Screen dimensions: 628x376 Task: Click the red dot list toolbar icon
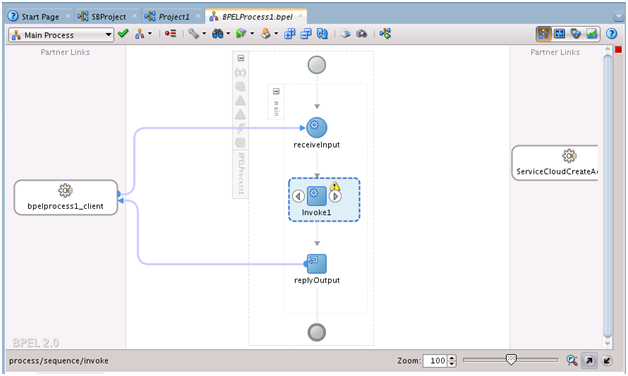click(x=171, y=34)
